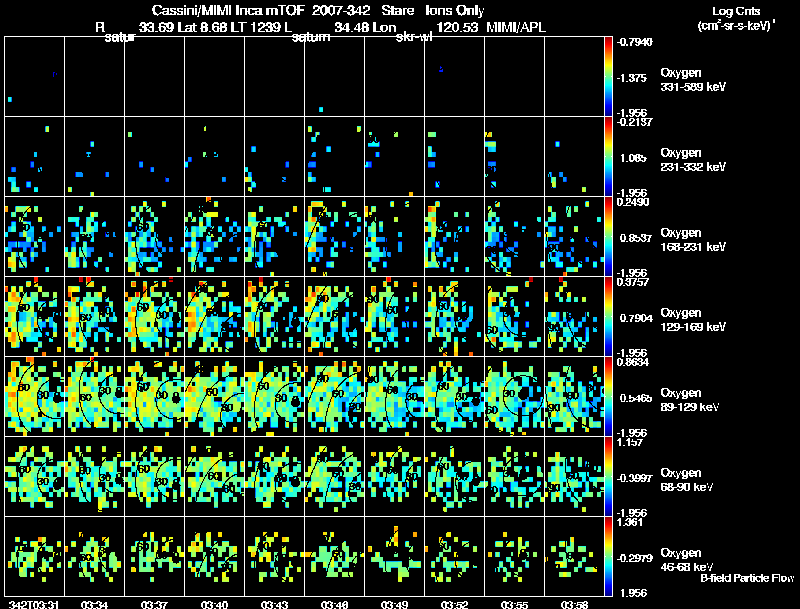
Task: Click the Oxygen 168-231 keV row label
Action: coord(693,240)
